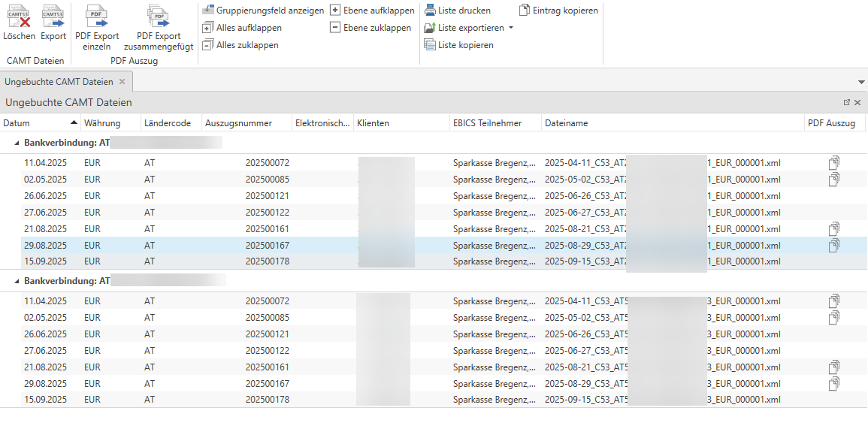Collapse the first Bankverbindung group
The width and height of the screenshot is (868, 444).
(x=17, y=141)
